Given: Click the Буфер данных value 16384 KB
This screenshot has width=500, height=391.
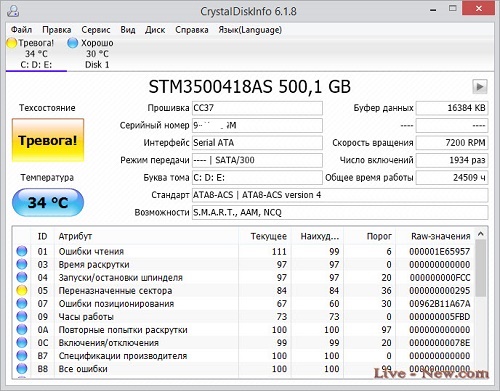Looking at the screenshot, I should click(x=452, y=108).
